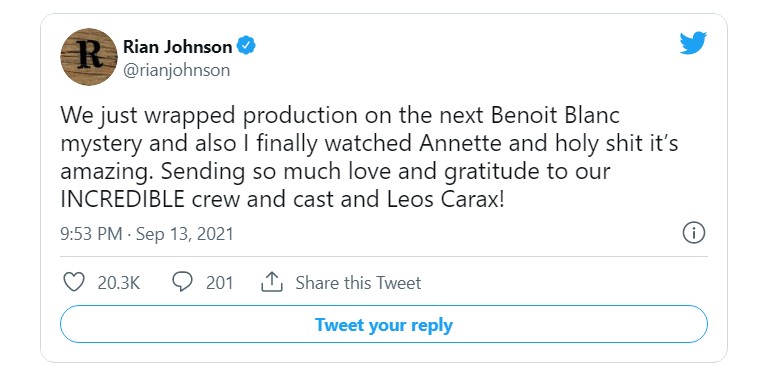Like the tweet with the heart icon
Viewport: 767px width, 381px height.
[74, 282]
